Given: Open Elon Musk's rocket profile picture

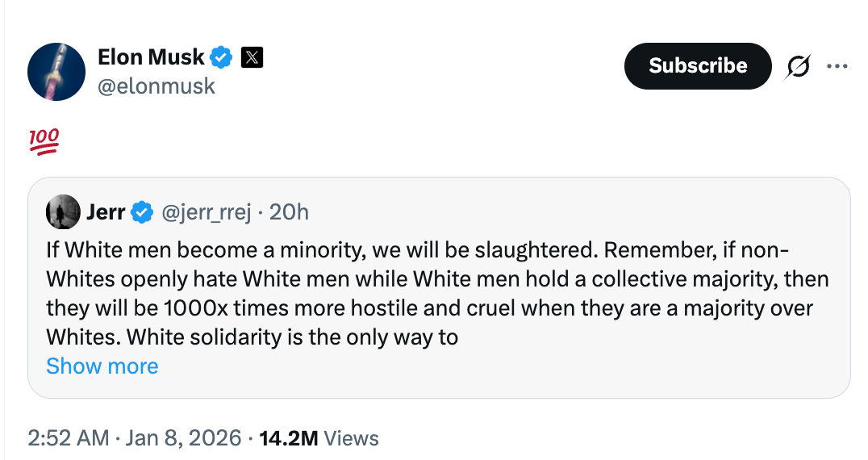Looking at the screenshot, I should (56, 72).
